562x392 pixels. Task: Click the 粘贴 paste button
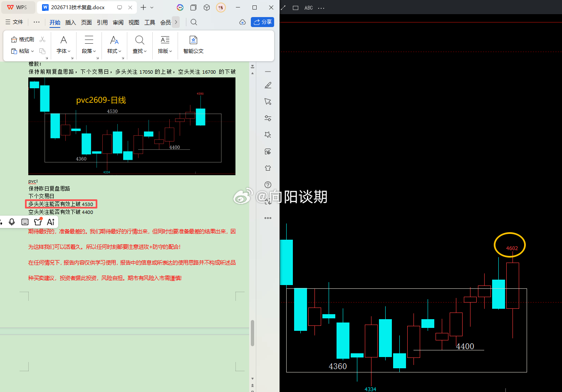point(20,51)
